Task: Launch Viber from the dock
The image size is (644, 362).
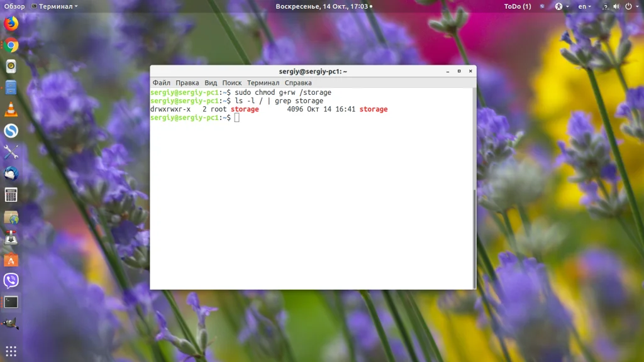Action: click(11, 281)
